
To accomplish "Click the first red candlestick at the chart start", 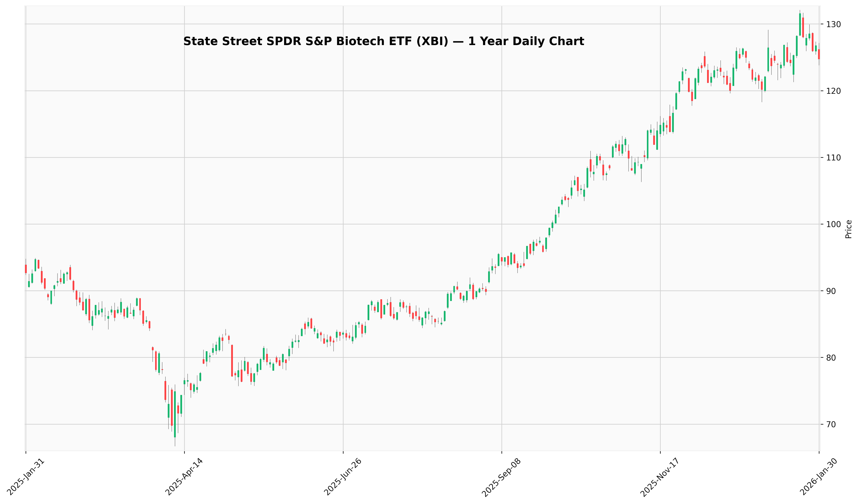I will point(26,269).
